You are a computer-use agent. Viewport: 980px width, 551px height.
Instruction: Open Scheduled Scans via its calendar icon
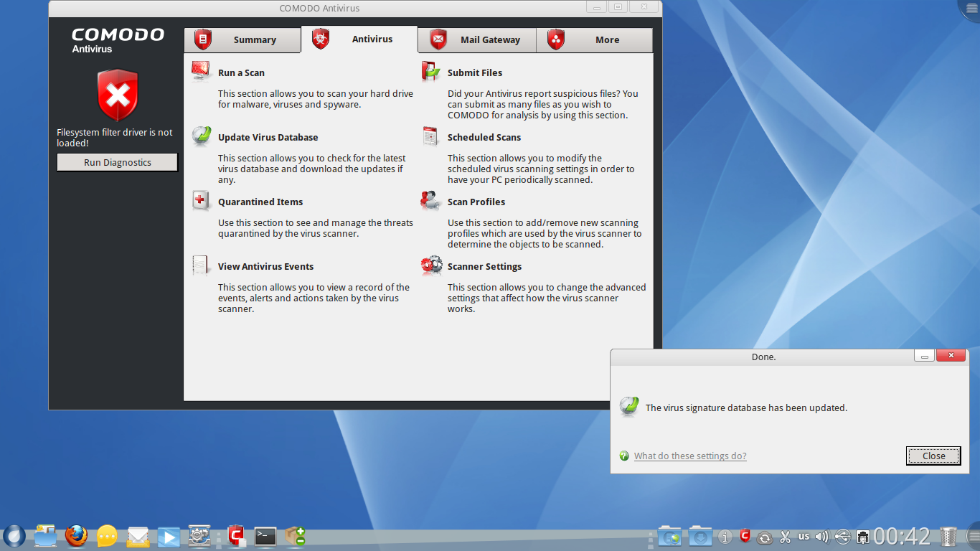coord(430,136)
